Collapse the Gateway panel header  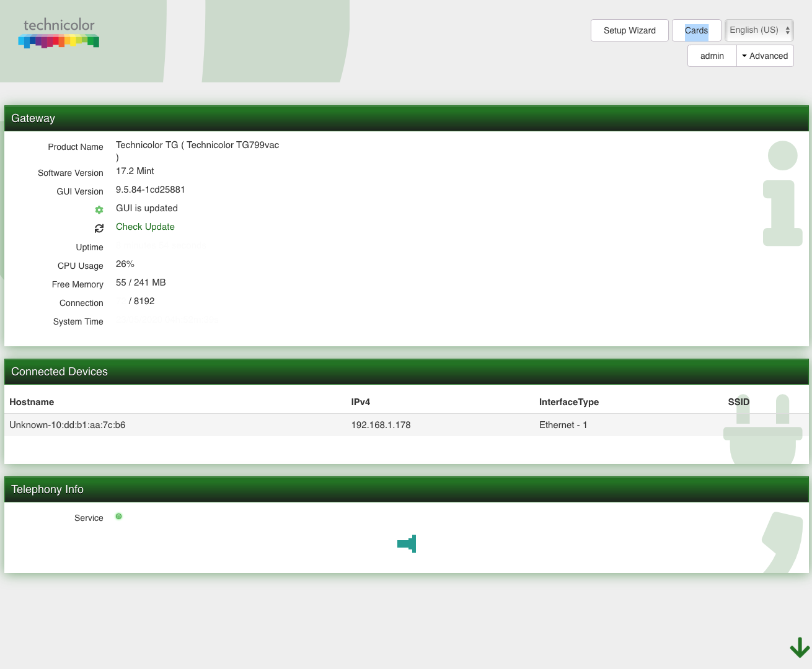32,118
